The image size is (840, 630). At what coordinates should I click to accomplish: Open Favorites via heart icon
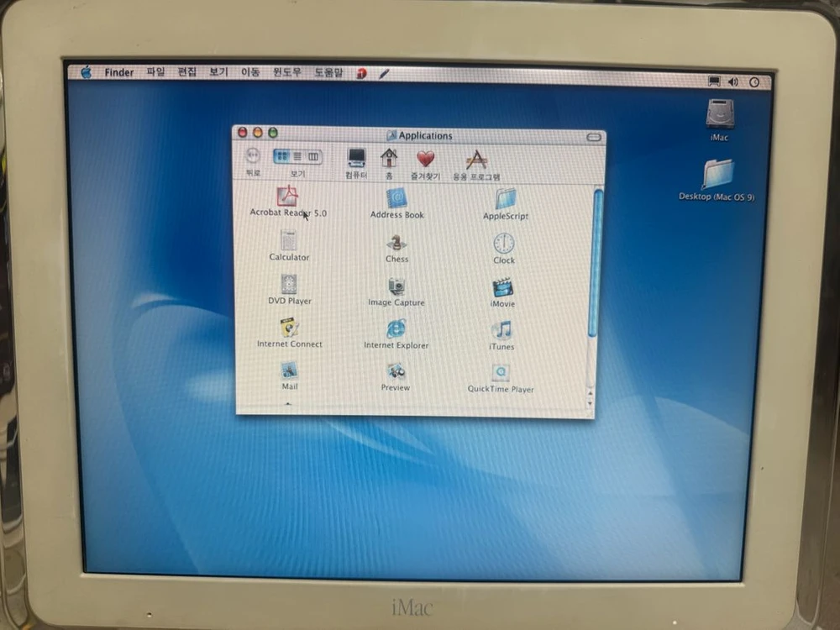pyautogui.click(x=426, y=159)
